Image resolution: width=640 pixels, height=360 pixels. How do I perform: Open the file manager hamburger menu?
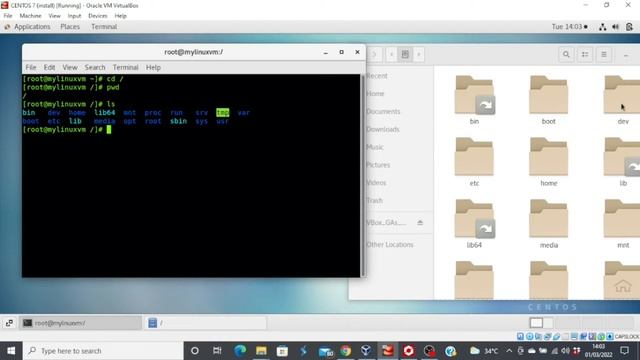coord(604,54)
